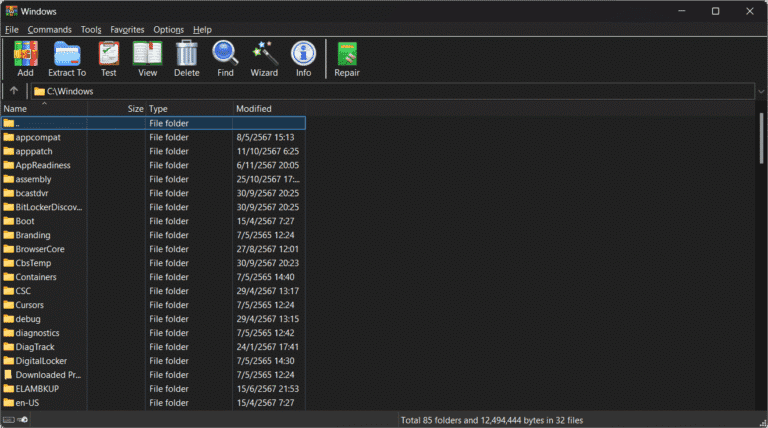Select the bcastdvr folder name

[32, 193]
